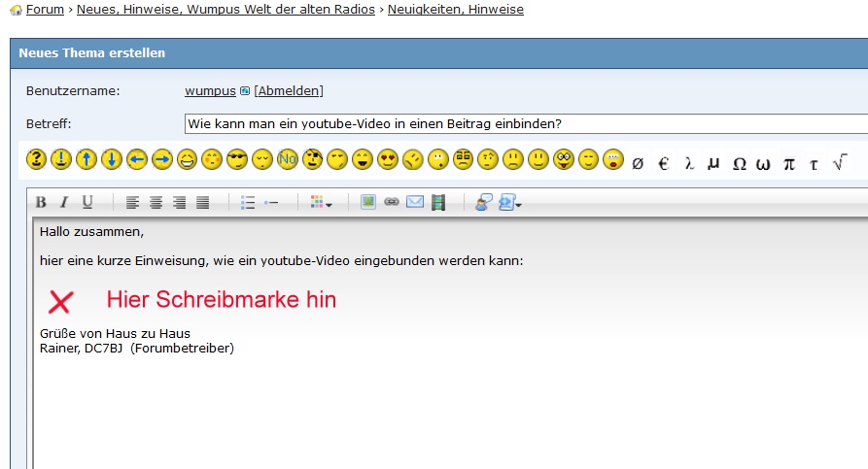Insert an unordered bullet list

point(248,202)
